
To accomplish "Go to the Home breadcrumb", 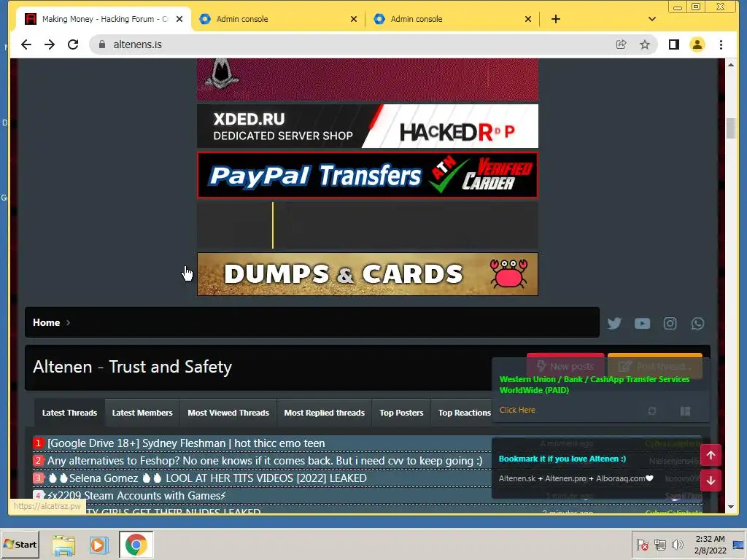I will [x=46, y=322].
